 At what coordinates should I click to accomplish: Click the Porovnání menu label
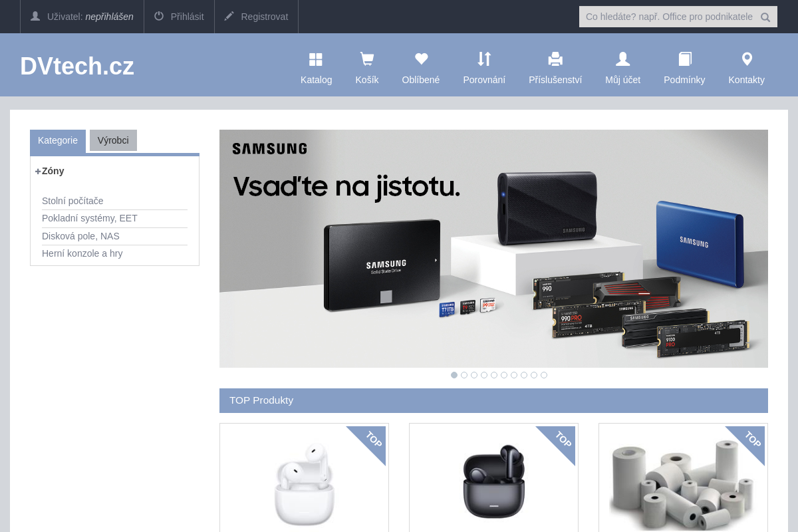(484, 80)
